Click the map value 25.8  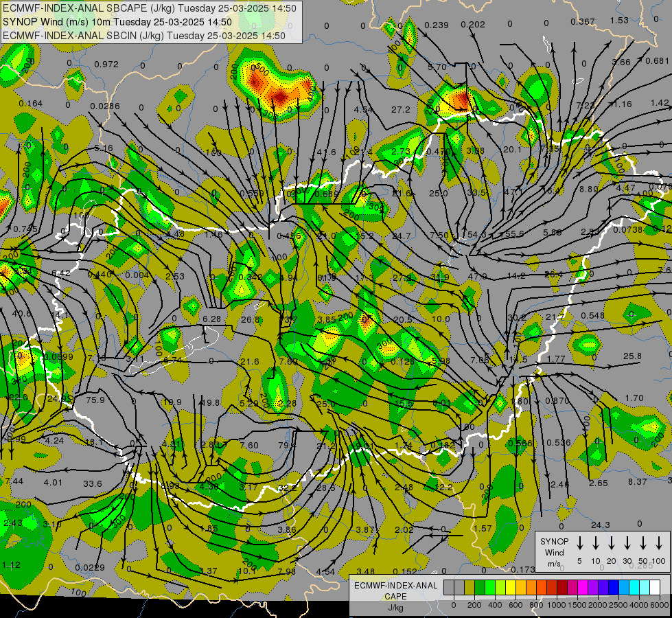tap(633, 356)
